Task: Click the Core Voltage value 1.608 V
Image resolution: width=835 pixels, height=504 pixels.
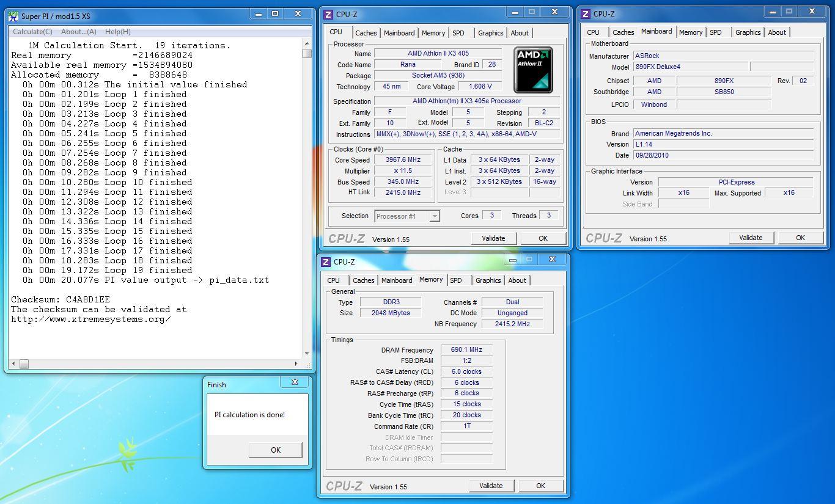Action: pyautogui.click(x=480, y=87)
